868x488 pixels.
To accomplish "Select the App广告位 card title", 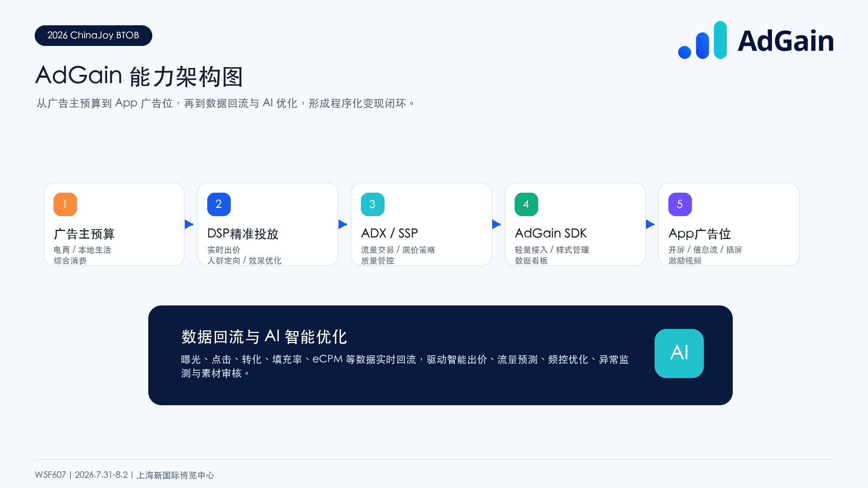I will [699, 234].
